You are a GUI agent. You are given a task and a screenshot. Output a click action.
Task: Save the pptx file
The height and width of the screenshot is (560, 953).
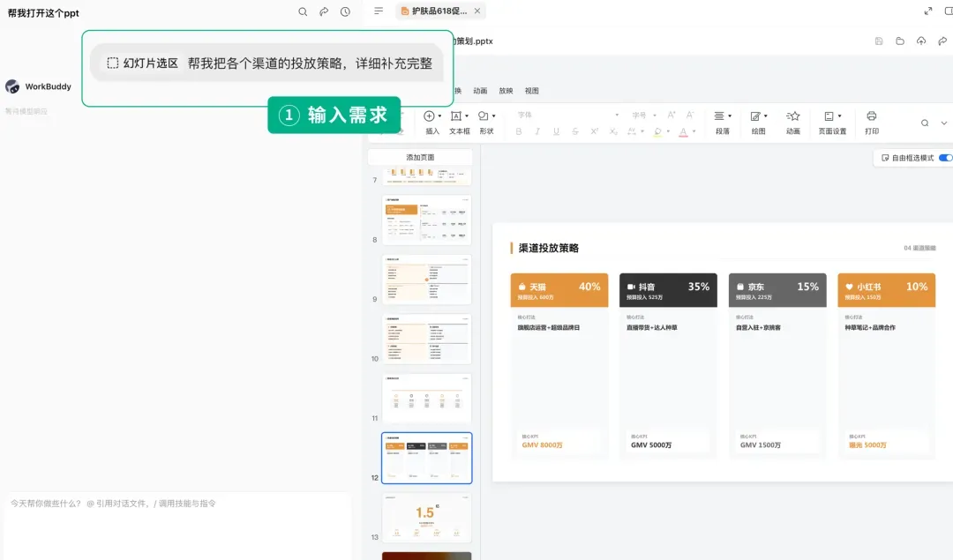[x=879, y=41]
